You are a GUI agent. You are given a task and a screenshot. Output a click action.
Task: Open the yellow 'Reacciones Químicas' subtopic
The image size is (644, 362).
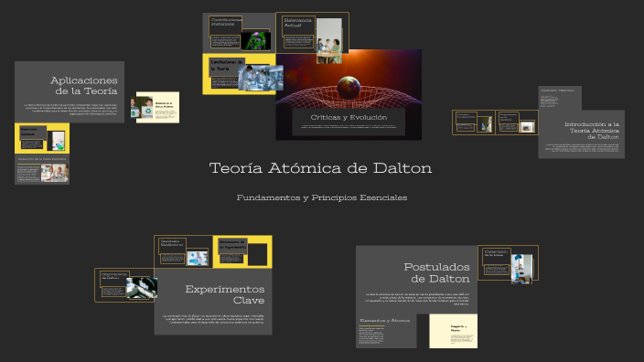42,138
